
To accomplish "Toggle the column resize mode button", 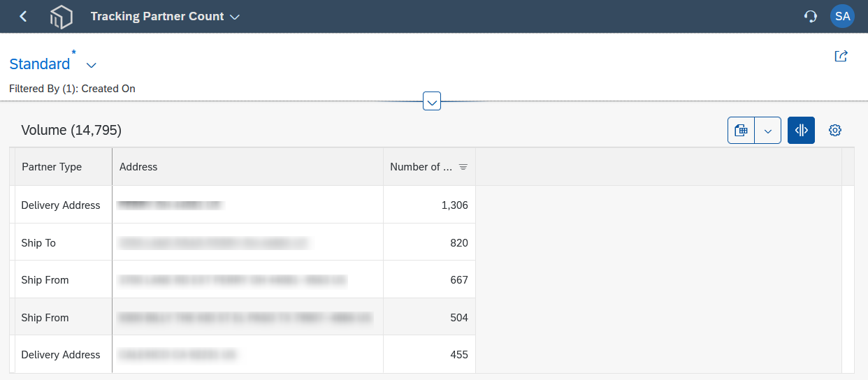I will tap(801, 130).
